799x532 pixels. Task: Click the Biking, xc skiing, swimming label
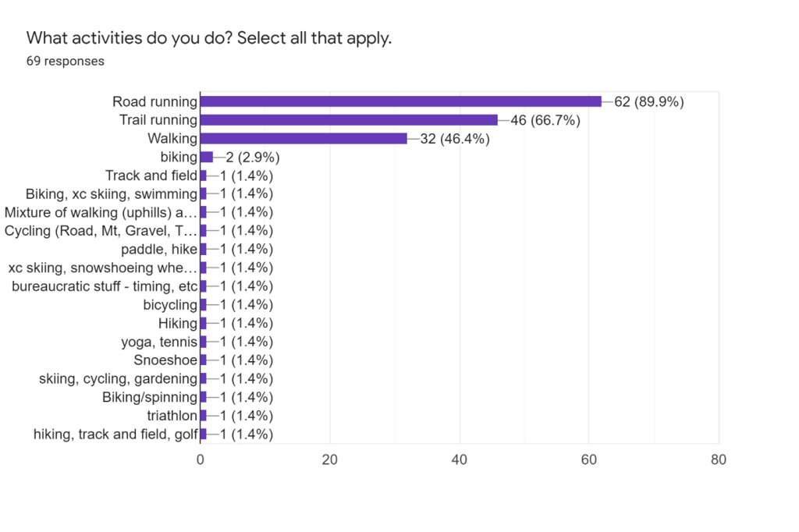(111, 194)
